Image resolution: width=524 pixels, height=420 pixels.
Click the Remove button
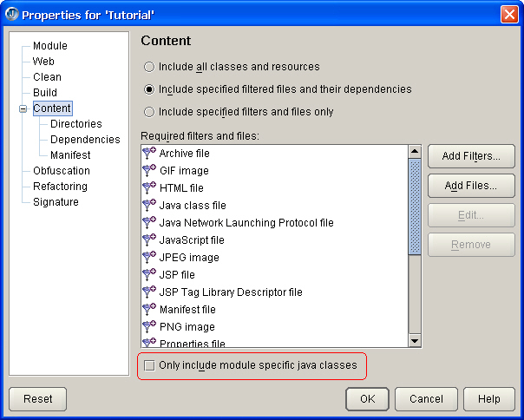[x=471, y=245]
